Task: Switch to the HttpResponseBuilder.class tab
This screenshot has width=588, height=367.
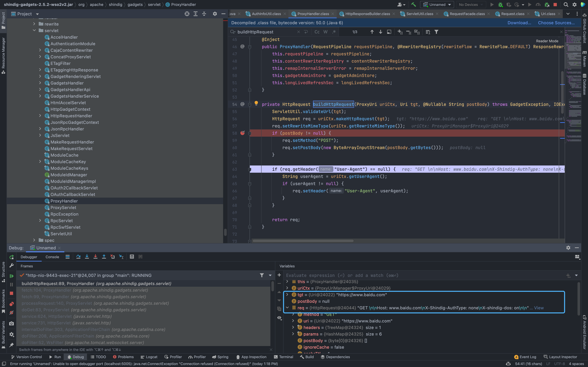Action: [367, 14]
